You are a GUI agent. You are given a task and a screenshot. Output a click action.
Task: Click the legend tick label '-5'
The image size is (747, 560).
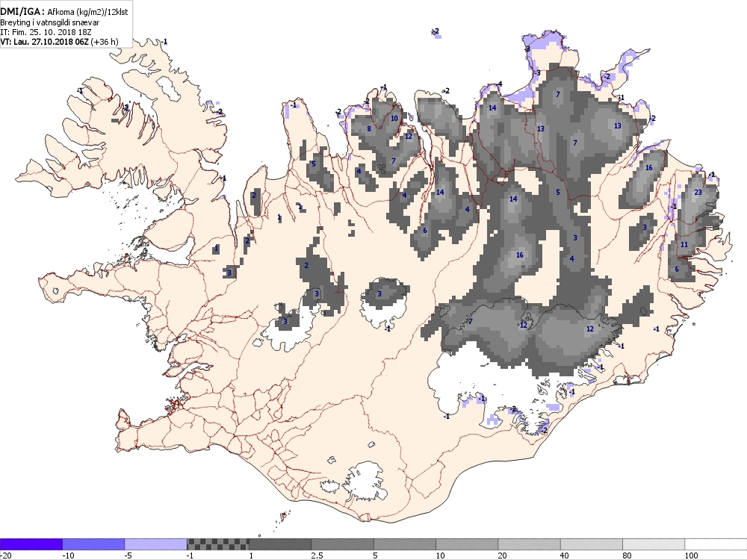pyautogui.click(x=128, y=556)
